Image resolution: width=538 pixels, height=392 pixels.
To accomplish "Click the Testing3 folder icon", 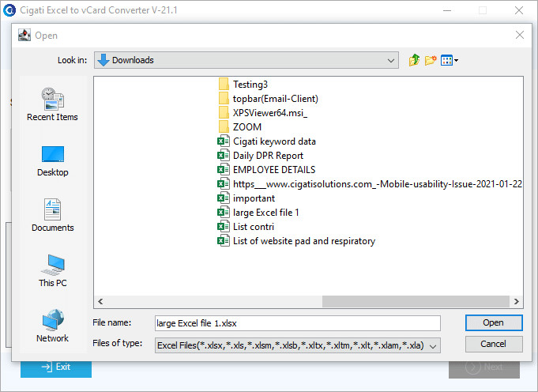I will coord(224,85).
